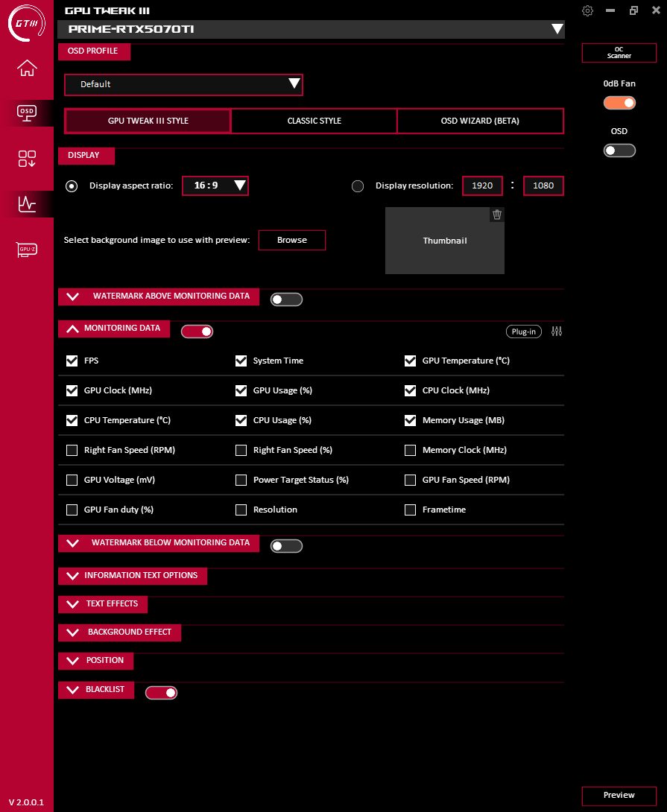Toggle the 0dB Fan switch
The width and height of the screenshot is (667, 812).
tap(619, 103)
